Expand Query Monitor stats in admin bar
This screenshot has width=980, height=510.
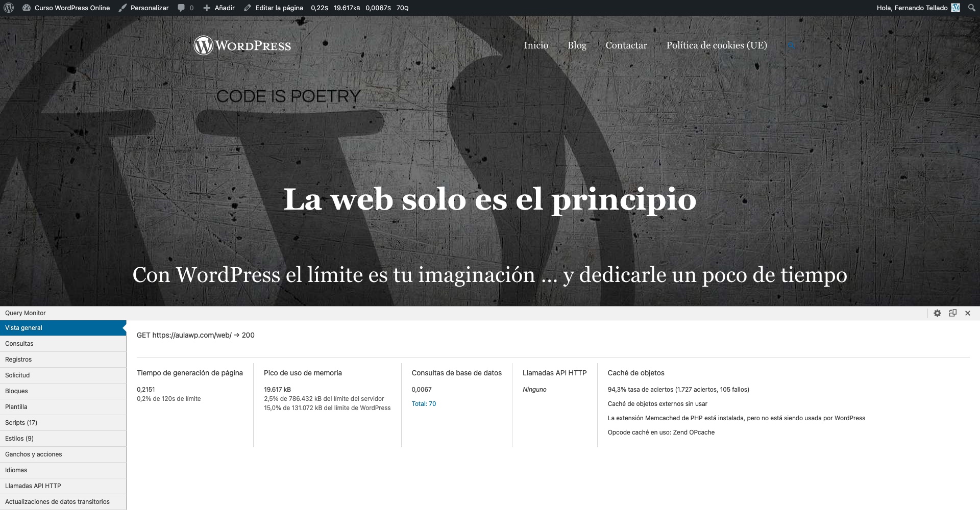click(x=359, y=8)
